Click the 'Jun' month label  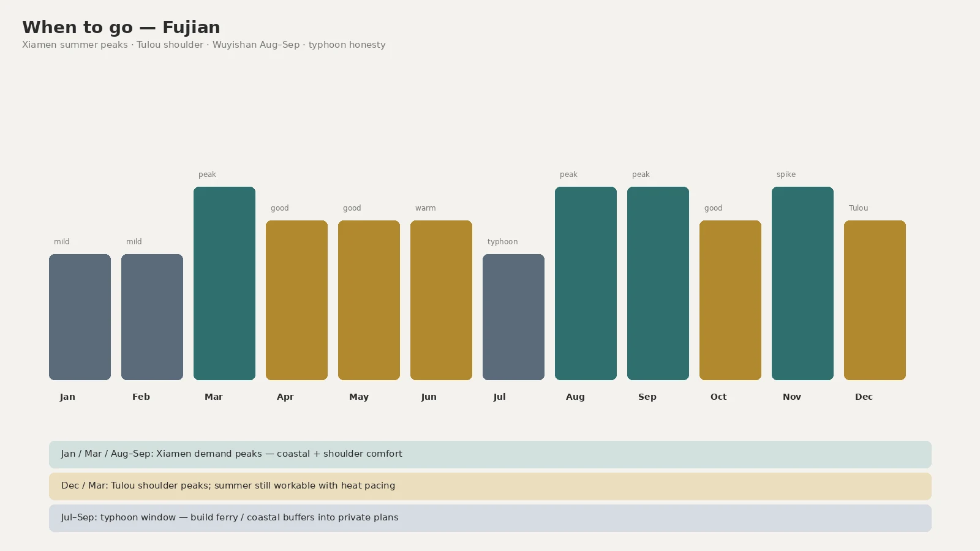429,397
